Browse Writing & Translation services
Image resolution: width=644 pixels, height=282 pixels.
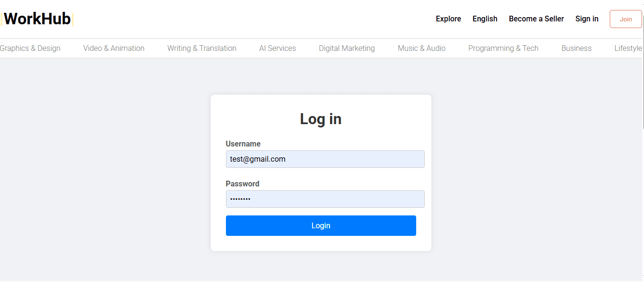[202, 48]
